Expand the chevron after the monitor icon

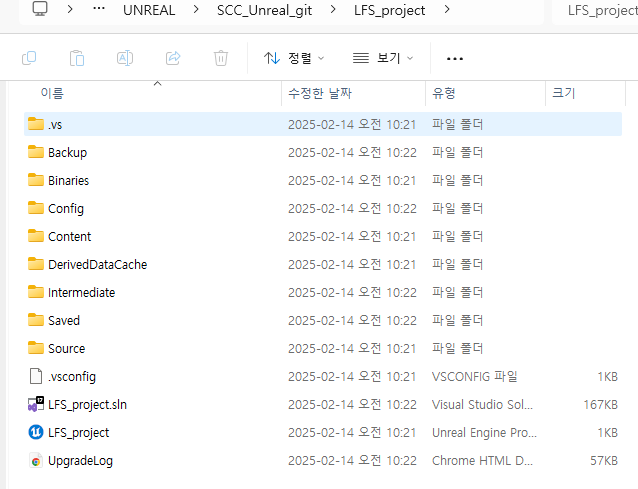70,9
